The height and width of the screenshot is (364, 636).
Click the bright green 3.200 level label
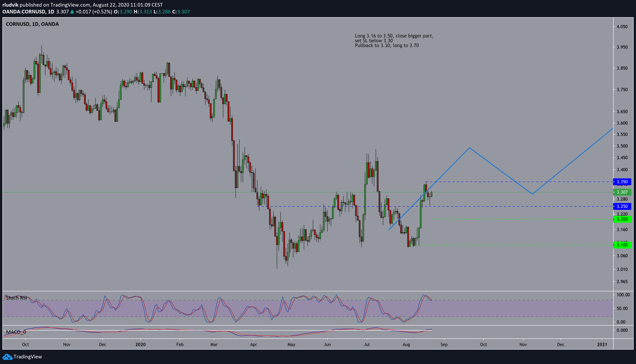tap(622, 219)
